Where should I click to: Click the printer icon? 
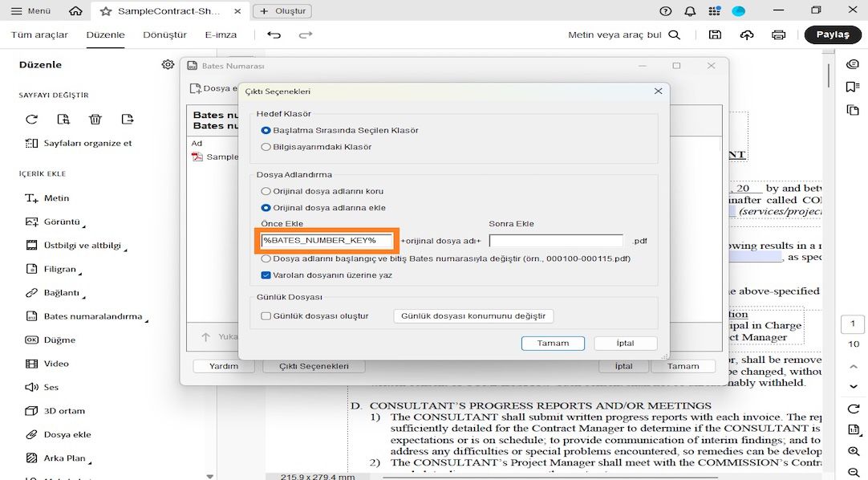tap(778, 35)
